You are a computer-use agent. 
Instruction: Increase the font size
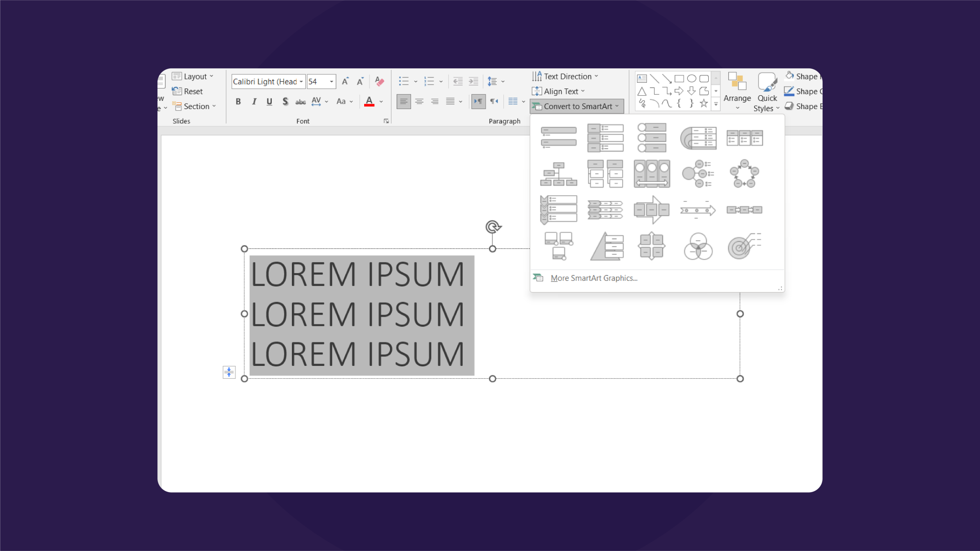[345, 81]
